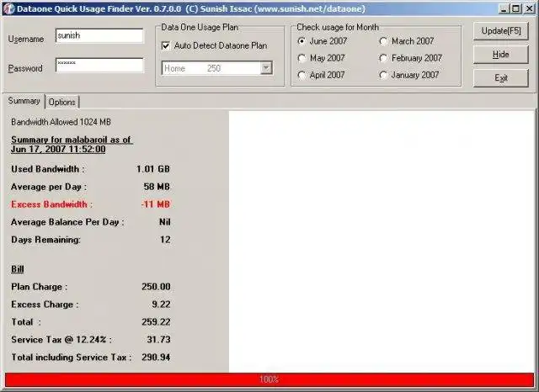
Task: Click the Average Balance Per Day Nil value
Action: tap(165, 222)
